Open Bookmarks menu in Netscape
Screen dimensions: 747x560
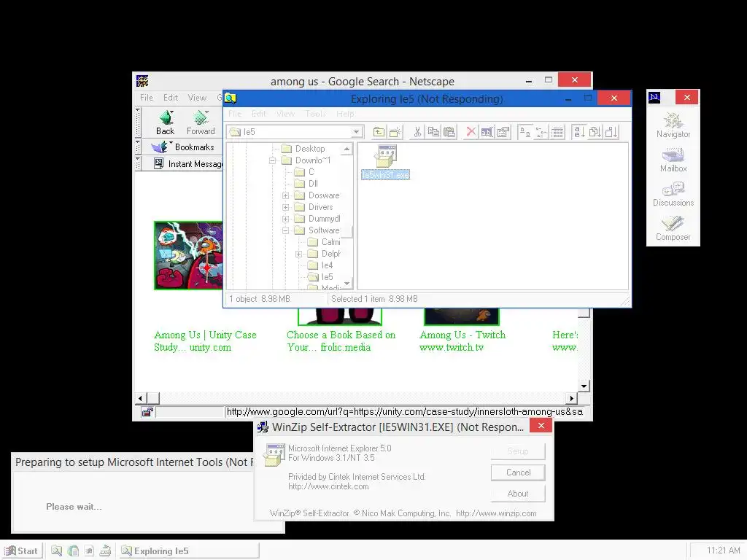coord(183,147)
